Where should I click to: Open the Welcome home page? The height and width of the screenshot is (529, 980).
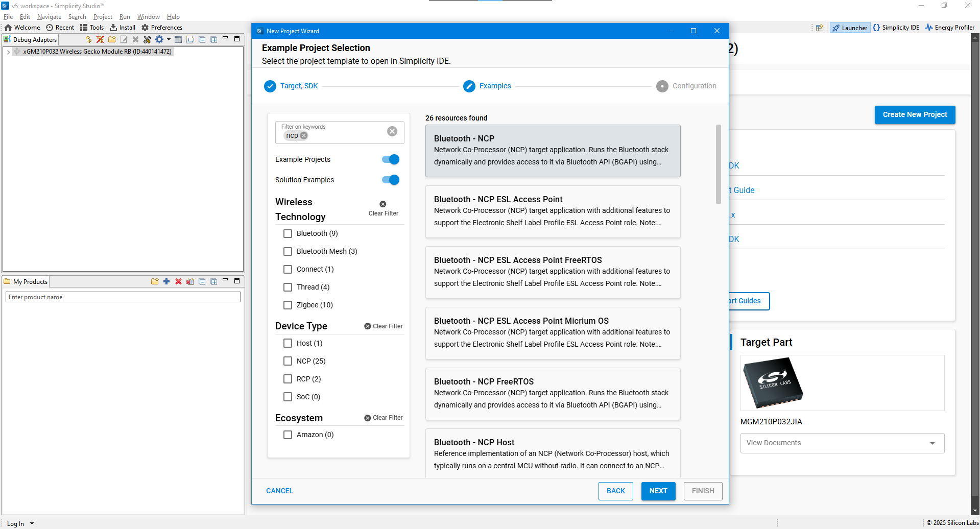click(22, 28)
